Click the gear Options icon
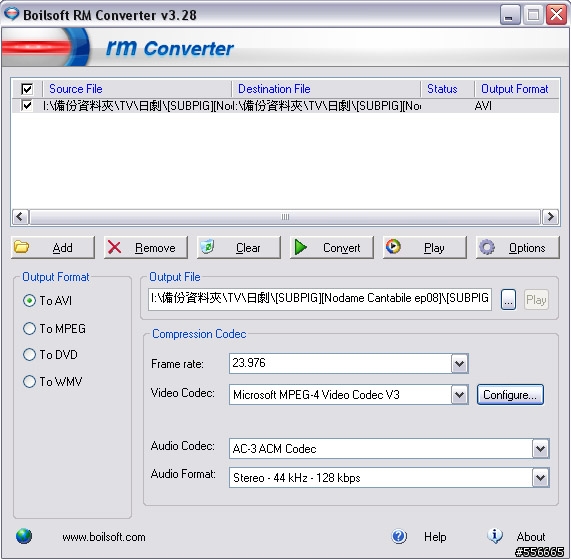The height and width of the screenshot is (560, 571). pyautogui.click(x=487, y=247)
